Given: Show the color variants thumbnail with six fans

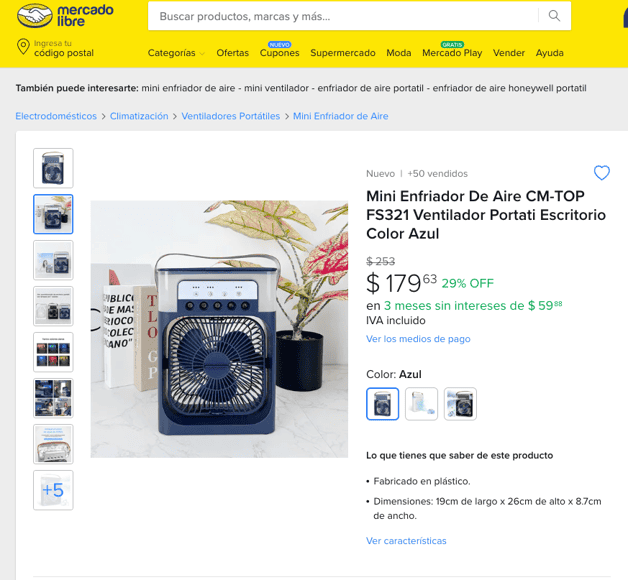Looking at the screenshot, I should 53,352.
